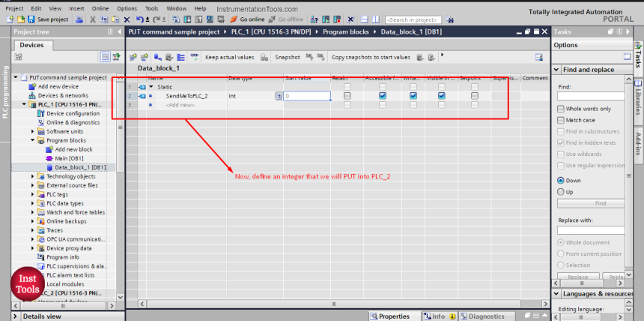
Task: Enable the Whole words only checkbox
Action: (561, 109)
